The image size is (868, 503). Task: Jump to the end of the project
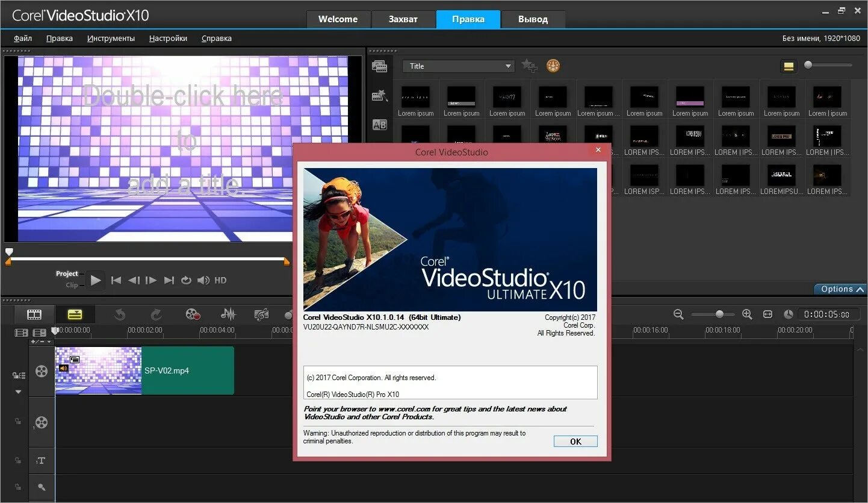pyautogui.click(x=169, y=280)
